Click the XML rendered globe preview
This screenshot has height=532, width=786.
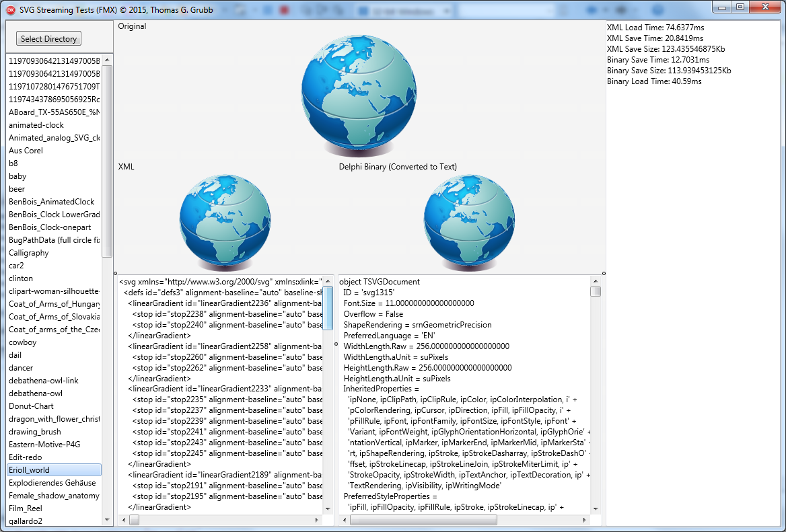225,220
